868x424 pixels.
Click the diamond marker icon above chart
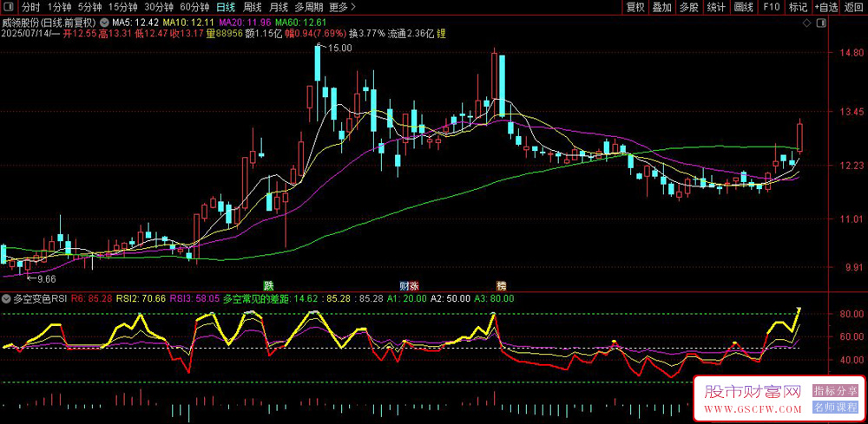[x=806, y=23]
